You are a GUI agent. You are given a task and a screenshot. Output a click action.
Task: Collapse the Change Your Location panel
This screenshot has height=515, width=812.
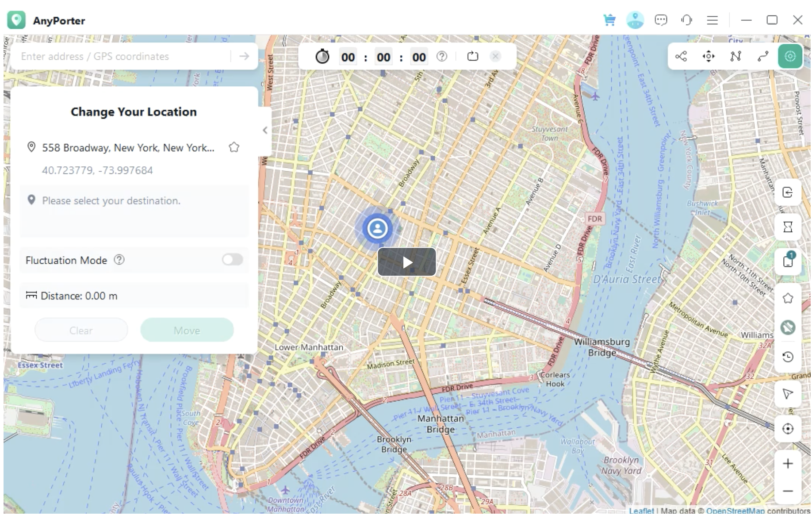[265, 130]
